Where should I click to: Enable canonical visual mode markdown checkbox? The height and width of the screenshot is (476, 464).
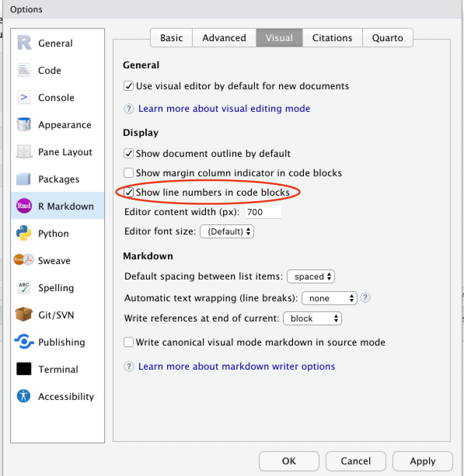pos(129,342)
